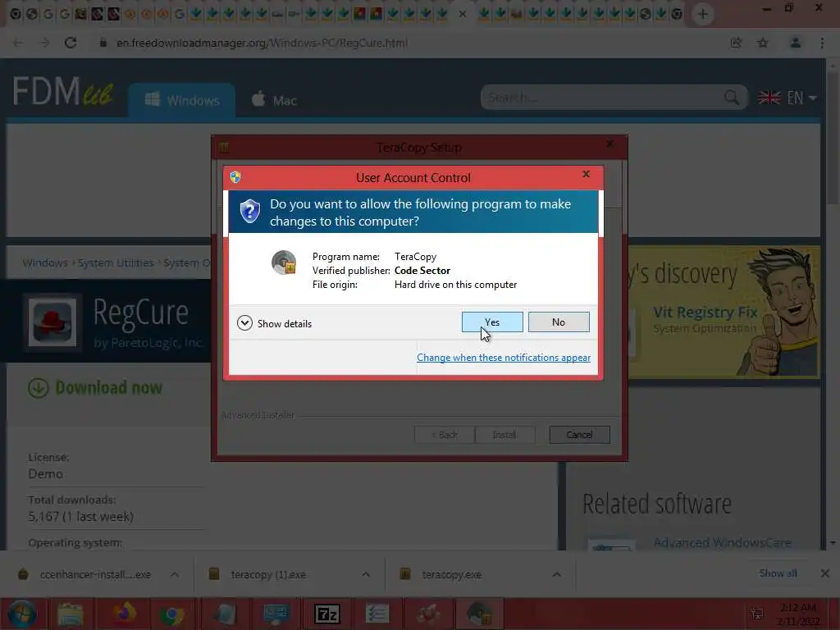Open Change when these notifications appear link
The image size is (840, 630).
coord(504,358)
